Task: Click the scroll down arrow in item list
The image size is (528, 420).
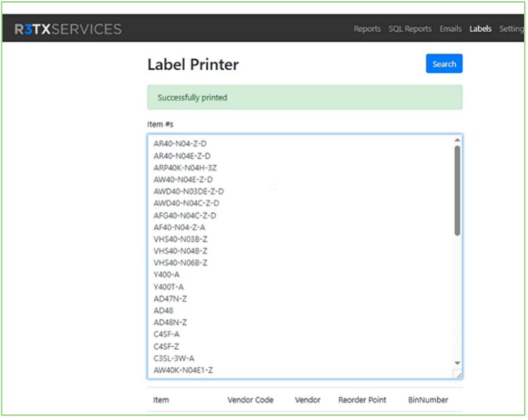Action: tap(457, 363)
